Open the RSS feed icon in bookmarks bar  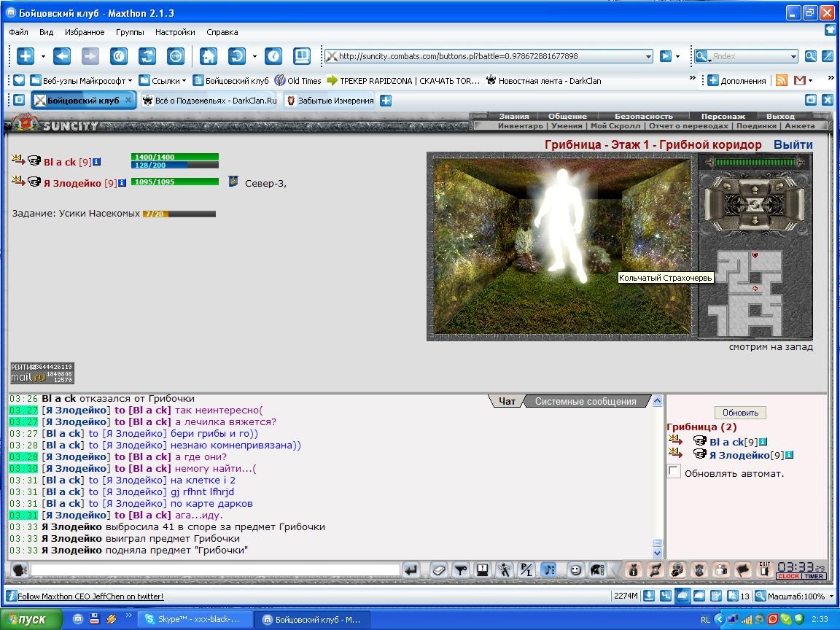tap(782, 80)
